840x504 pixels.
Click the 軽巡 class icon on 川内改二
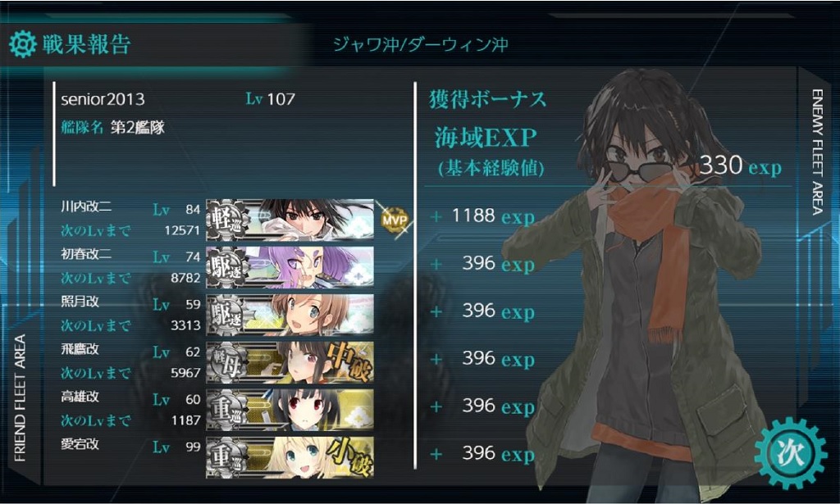tap(227, 220)
